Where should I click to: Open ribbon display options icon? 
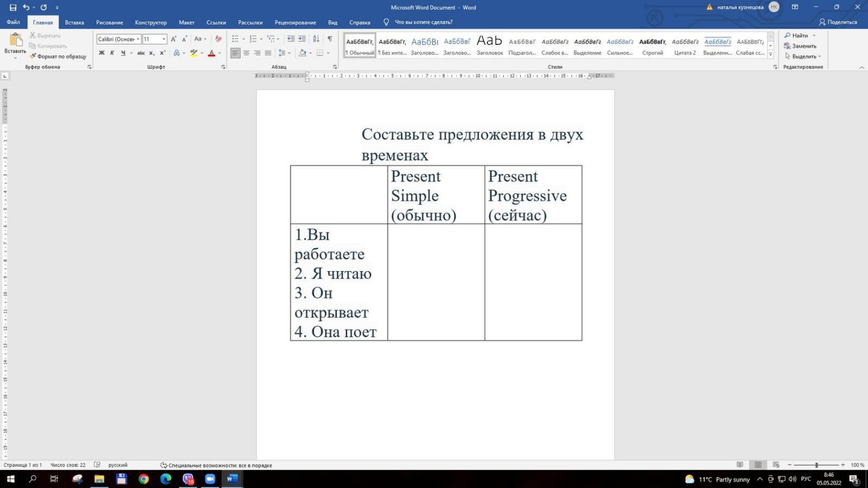(x=795, y=8)
